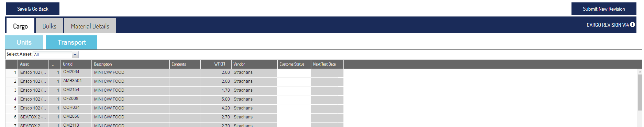Click the Customs Status cell for CFZ008
This screenshot has height=127, width=644.
click(x=294, y=99)
